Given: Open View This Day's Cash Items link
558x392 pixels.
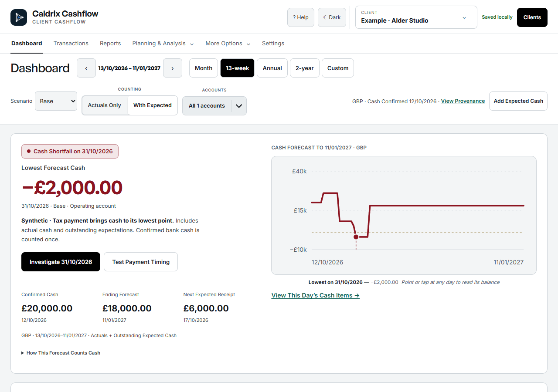Looking at the screenshot, I should coord(316,295).
